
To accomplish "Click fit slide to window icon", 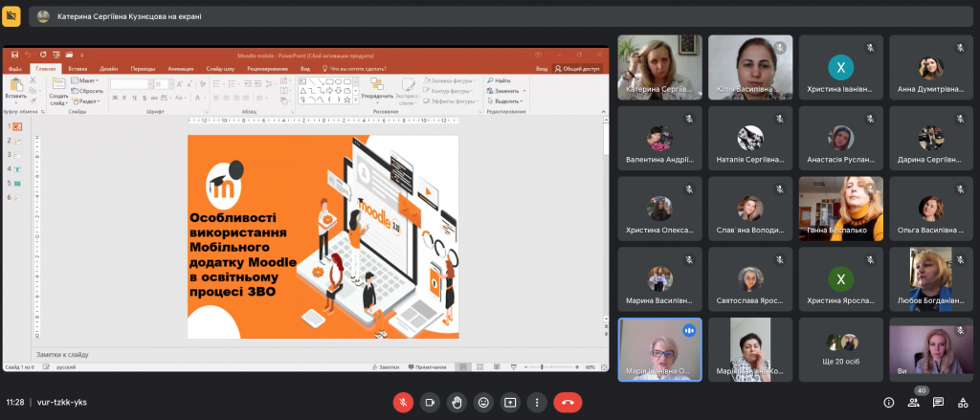I will coord(603,367).
